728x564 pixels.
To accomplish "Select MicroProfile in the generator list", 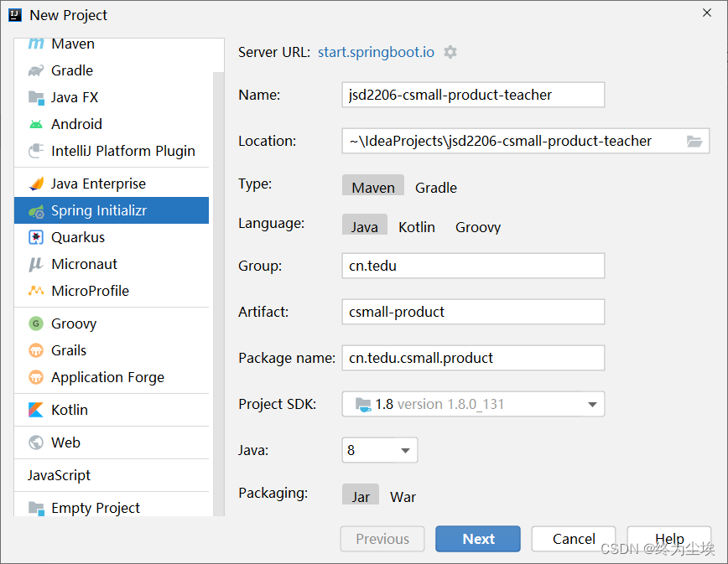I will [x=112, y=291].
